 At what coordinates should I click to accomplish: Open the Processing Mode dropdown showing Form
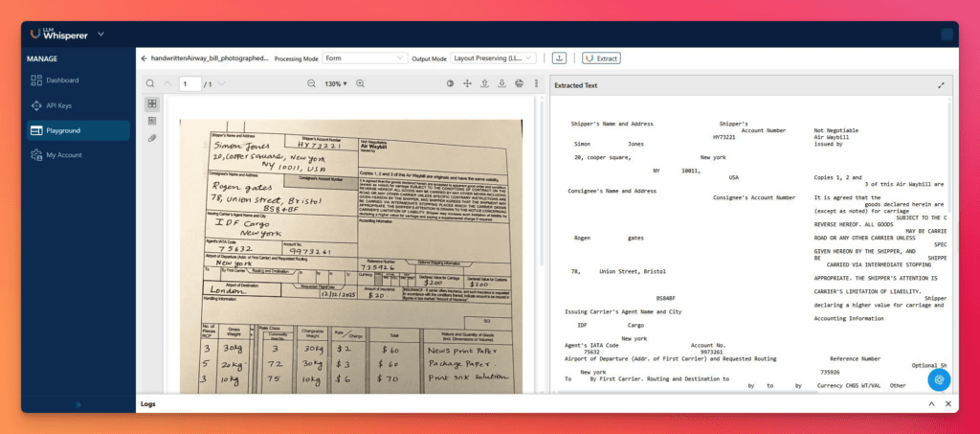365,58
